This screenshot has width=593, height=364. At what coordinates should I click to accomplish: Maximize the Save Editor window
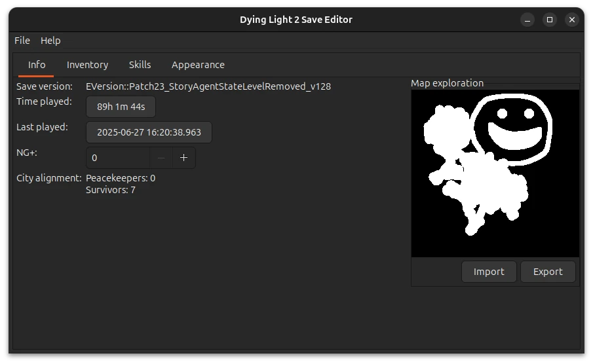click(x=549, y=20)
